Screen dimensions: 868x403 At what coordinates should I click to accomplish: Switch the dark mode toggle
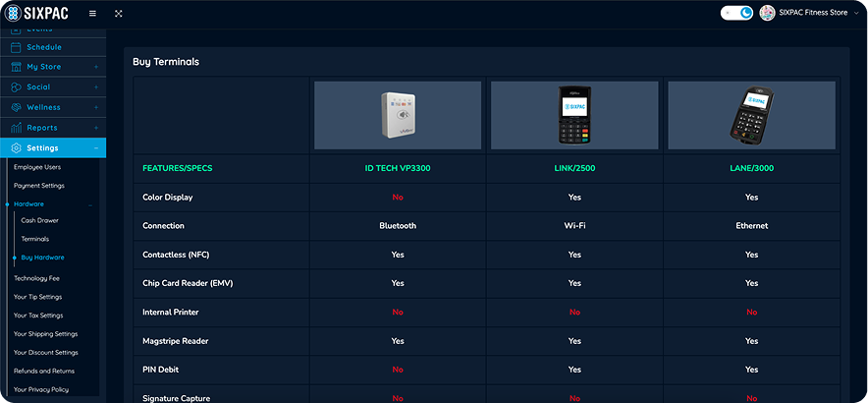[x=736, y=13]
